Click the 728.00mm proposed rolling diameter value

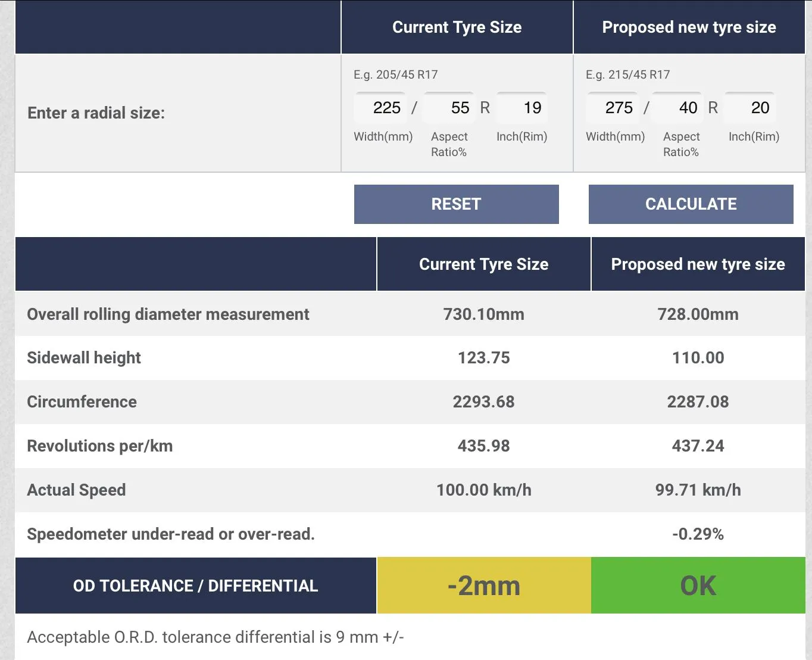click(698, 315)
